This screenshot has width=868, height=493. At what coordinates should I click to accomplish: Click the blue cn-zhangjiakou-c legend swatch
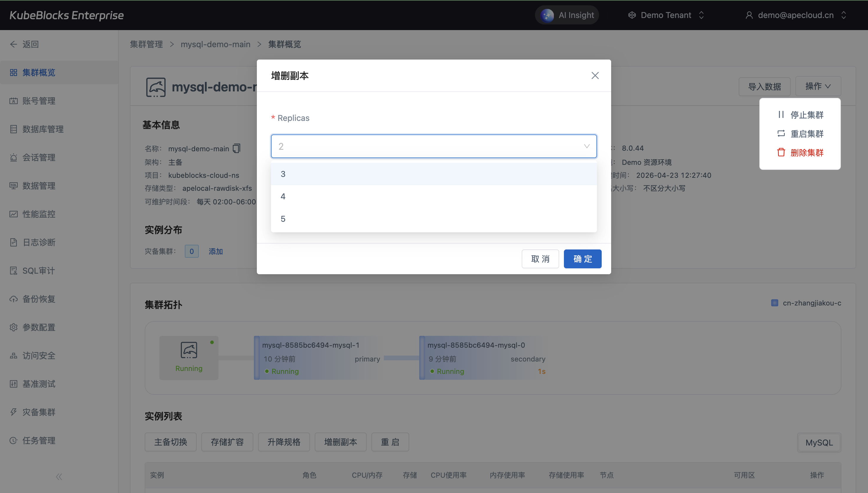tap(774, 303)
